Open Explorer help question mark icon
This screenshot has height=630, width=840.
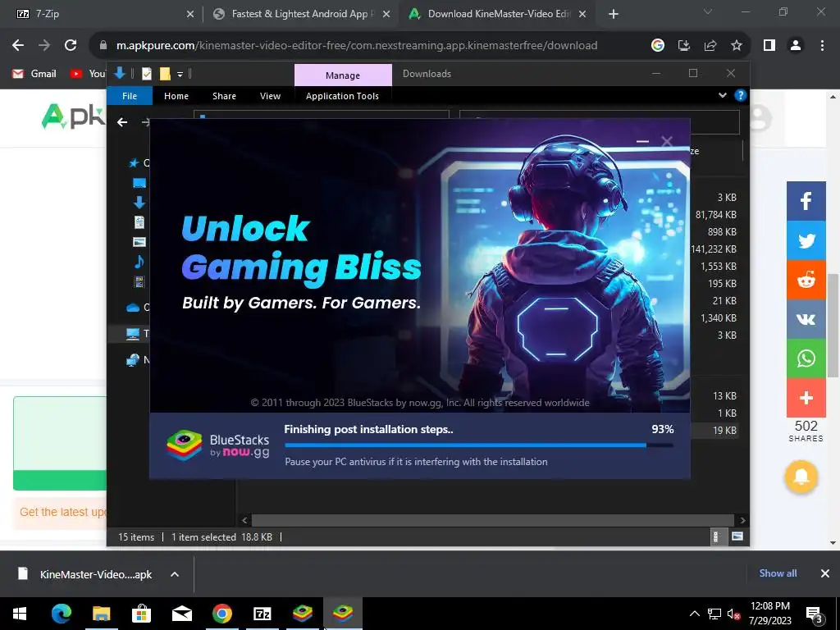(x=741, y=95)
